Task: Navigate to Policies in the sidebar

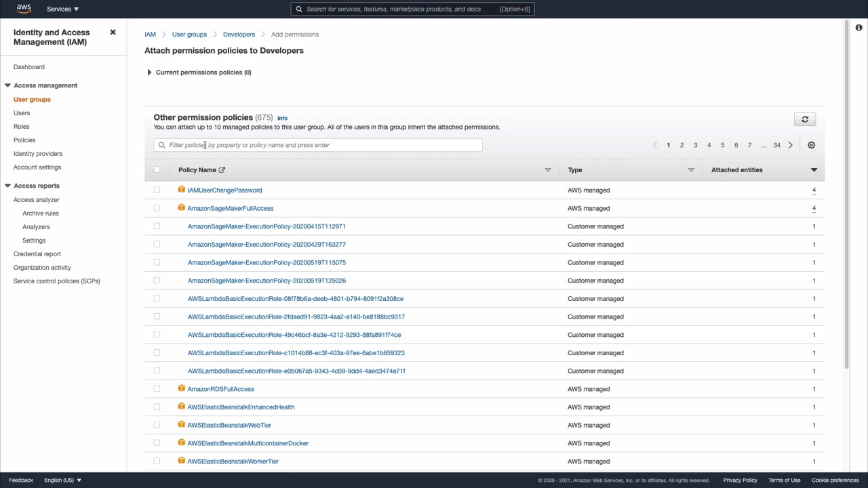Action: click(x=24, y=140)
